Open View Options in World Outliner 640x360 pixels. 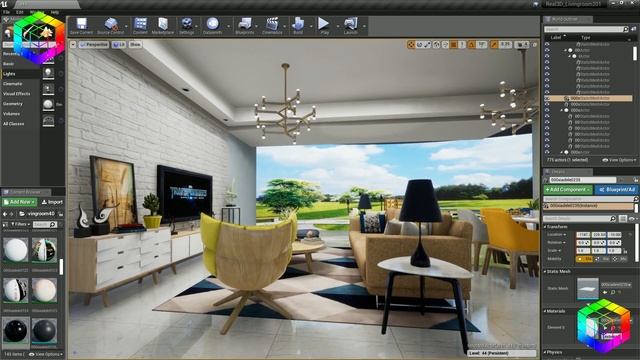coord(619,160)
